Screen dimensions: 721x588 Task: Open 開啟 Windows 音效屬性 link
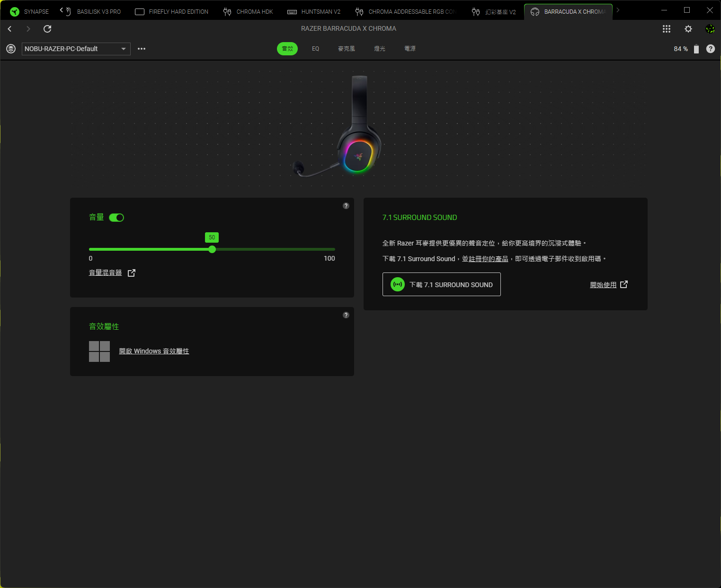[154, 351]
